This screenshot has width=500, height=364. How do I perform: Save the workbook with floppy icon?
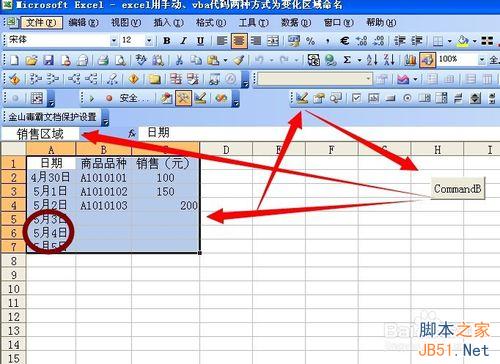coord(48,60)
